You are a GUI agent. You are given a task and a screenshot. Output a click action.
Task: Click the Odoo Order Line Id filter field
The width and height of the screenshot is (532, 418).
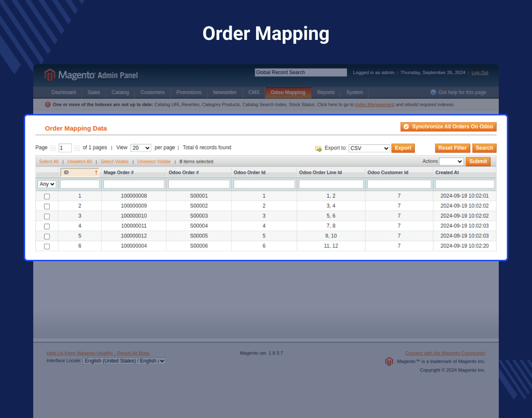coord(331,184)
